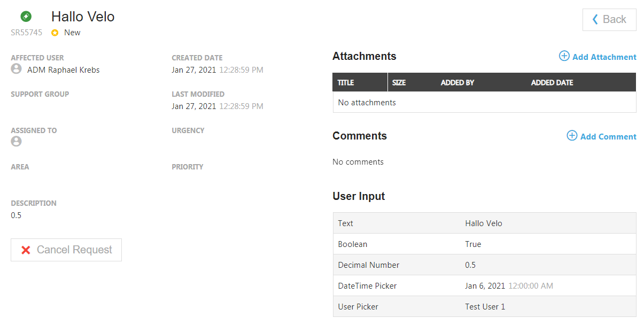644x325 pixels.
Task: Click the True value in Boolean row
Action: click(x=473, y=244)
